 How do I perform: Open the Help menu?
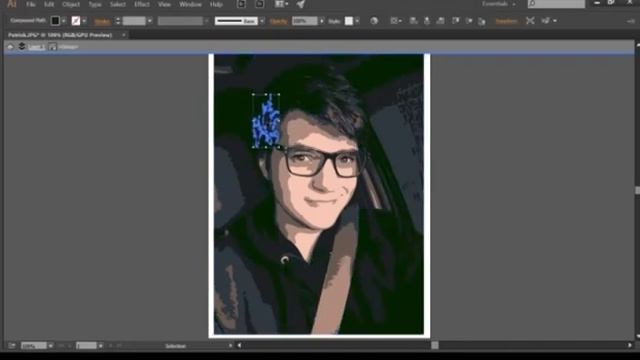[216, 4]
